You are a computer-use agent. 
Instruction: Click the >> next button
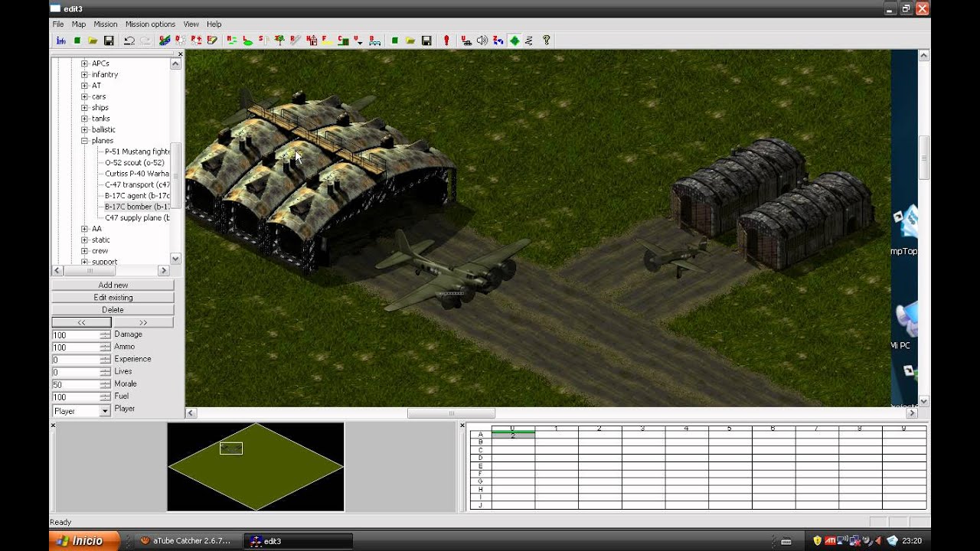pyautogui.click(x=143, y=322)
